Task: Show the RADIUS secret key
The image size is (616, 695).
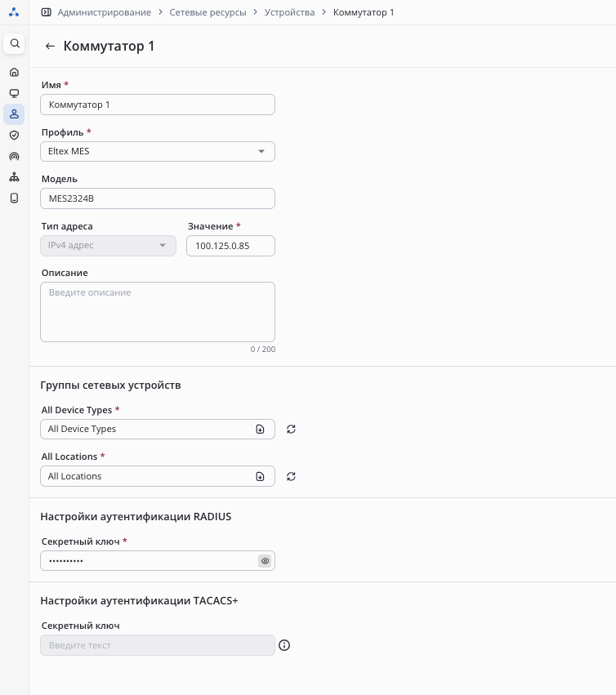Action: pyautogui.click(x=265, y=561)
